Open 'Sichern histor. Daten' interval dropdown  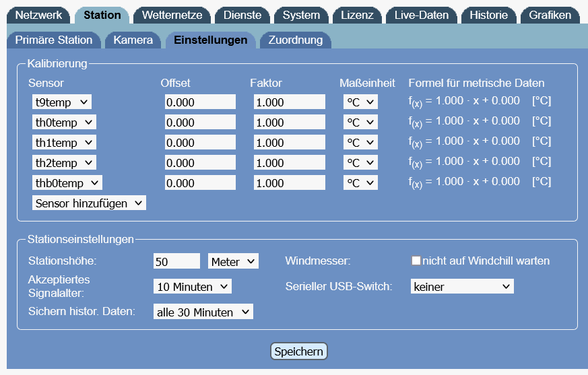coord(203,312)
